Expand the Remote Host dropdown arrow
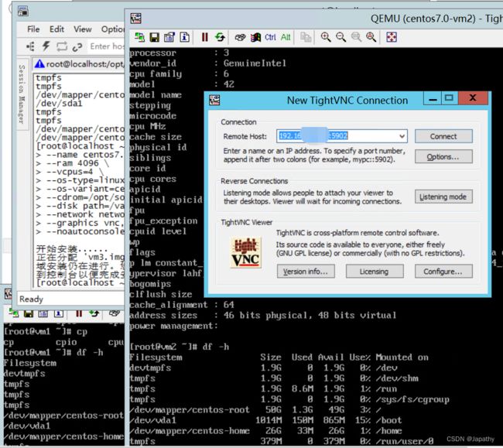503x448 pixels. click(x=402, y=136)
